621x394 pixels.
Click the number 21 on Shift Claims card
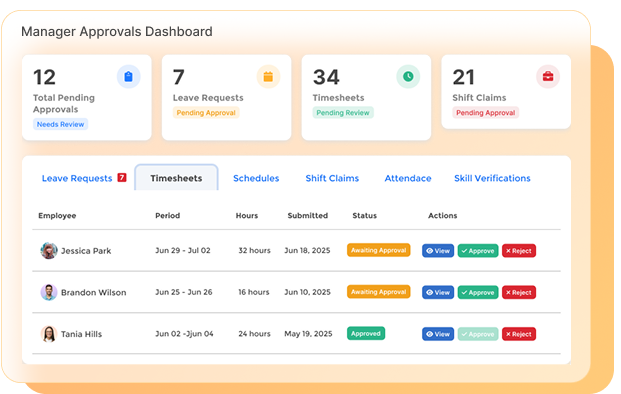coord(463,77)
